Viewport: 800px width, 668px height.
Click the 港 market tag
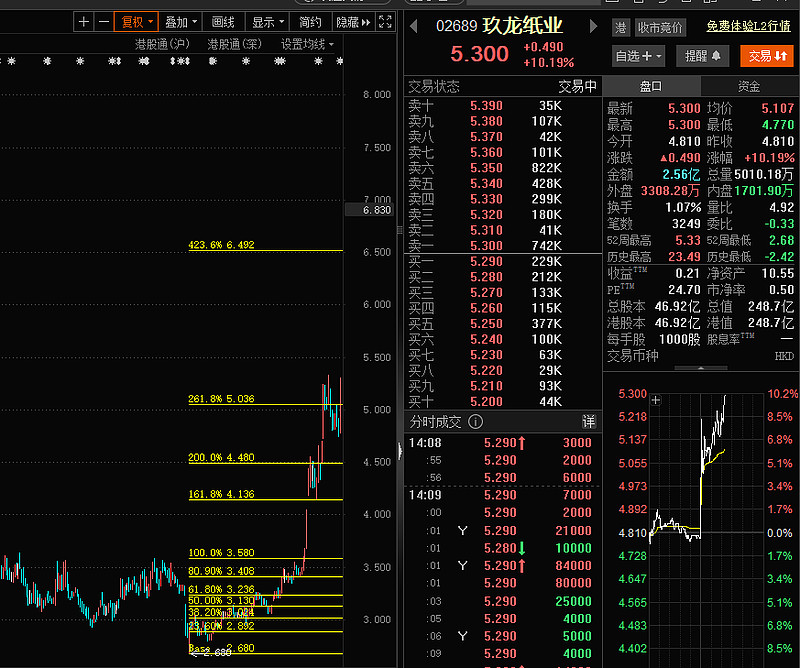tap(620, 28)
